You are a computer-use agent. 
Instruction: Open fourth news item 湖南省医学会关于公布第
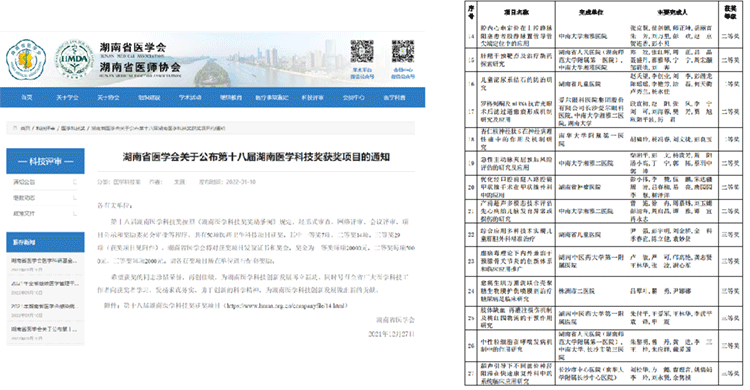tap(44, 329)
